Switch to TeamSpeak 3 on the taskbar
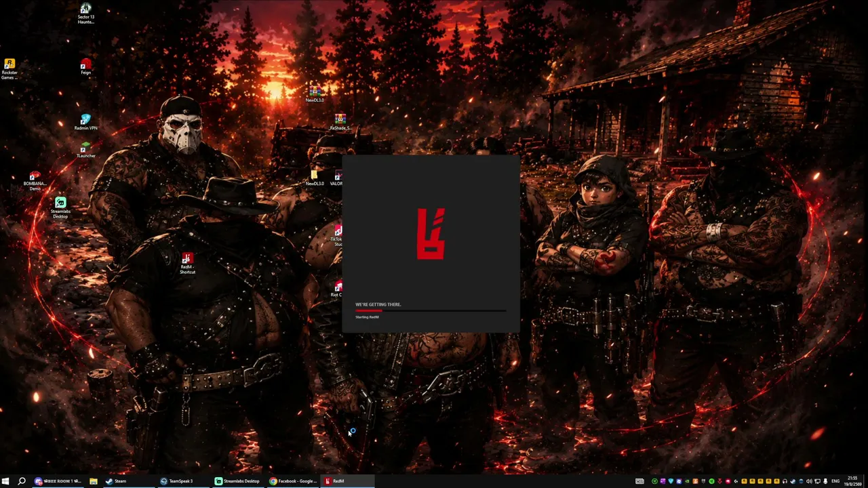The width and height of the screenshot is (868, 488). click(184, 481)
